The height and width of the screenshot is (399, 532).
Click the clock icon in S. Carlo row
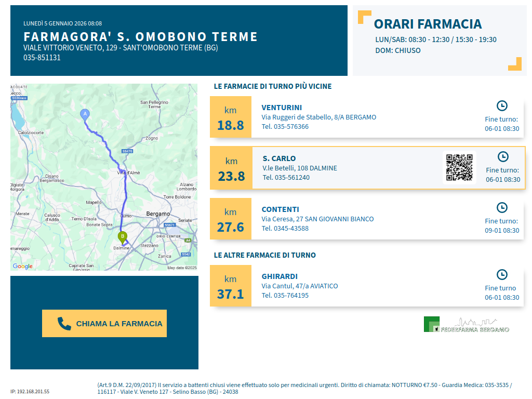(503, 157)
